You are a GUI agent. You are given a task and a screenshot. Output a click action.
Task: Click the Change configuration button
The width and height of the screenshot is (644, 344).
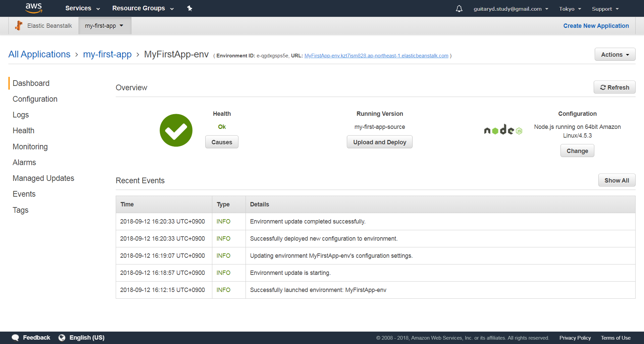[577, 151]
